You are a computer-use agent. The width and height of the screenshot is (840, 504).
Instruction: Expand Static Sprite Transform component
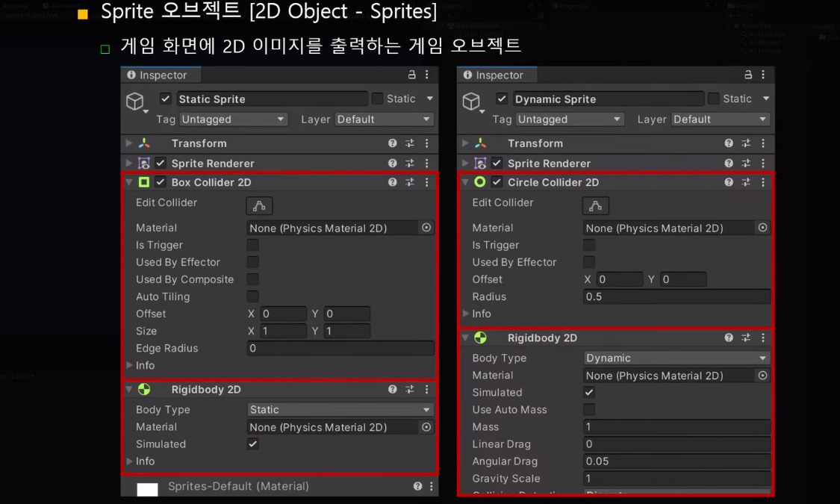tap(128, 143)
